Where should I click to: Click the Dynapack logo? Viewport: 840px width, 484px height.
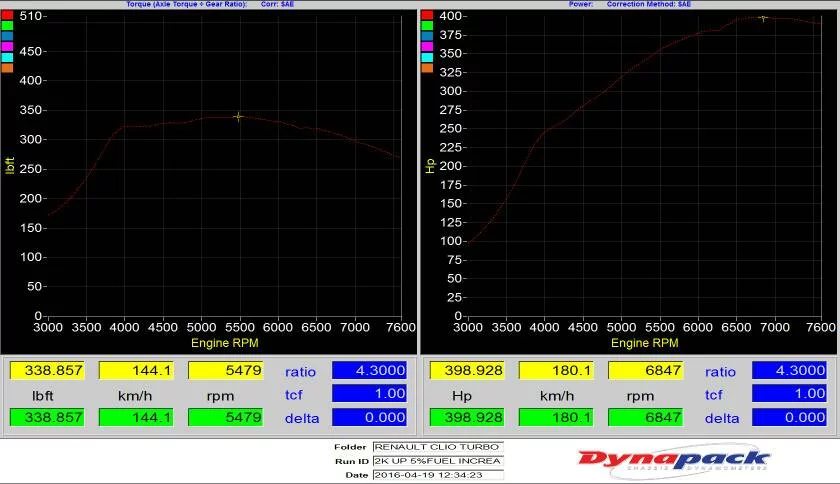pos(674,460)
